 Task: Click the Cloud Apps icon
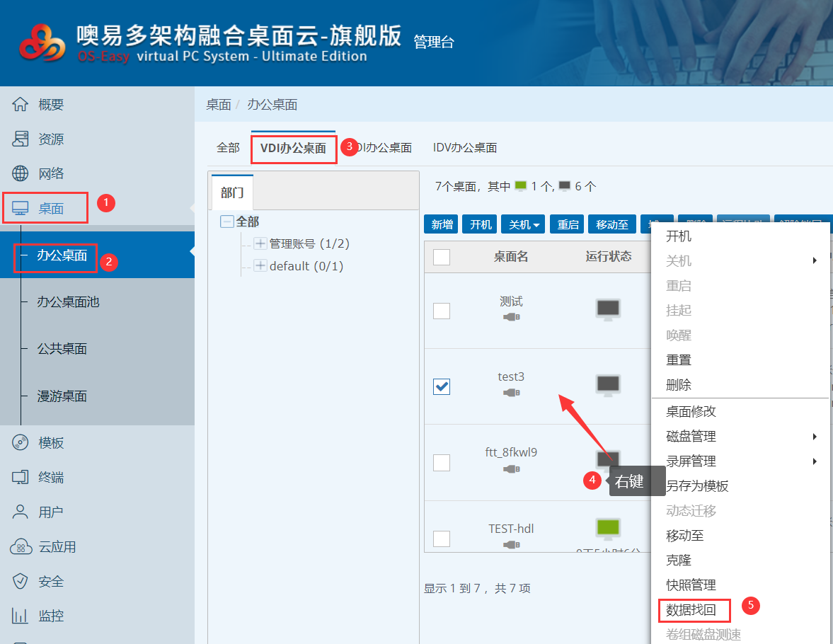pos(21,546)
